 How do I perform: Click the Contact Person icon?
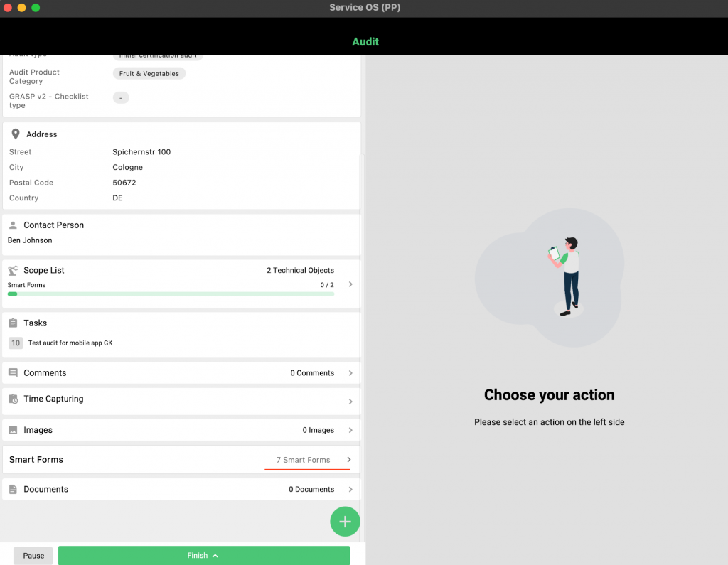point(13,225)
